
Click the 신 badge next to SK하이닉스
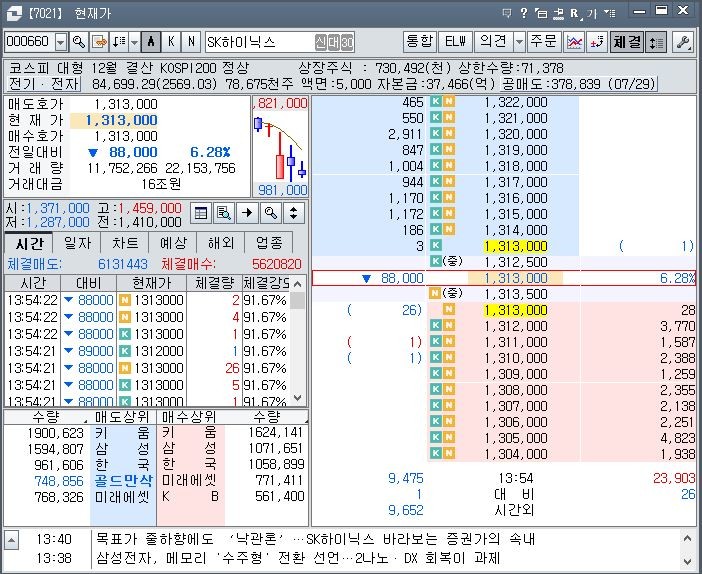(321, 42)
